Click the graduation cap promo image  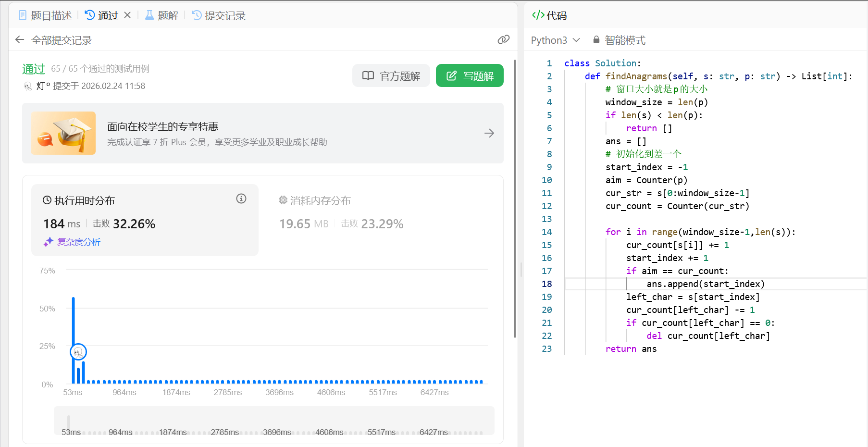pyautogui.click(x=63, y=133)
